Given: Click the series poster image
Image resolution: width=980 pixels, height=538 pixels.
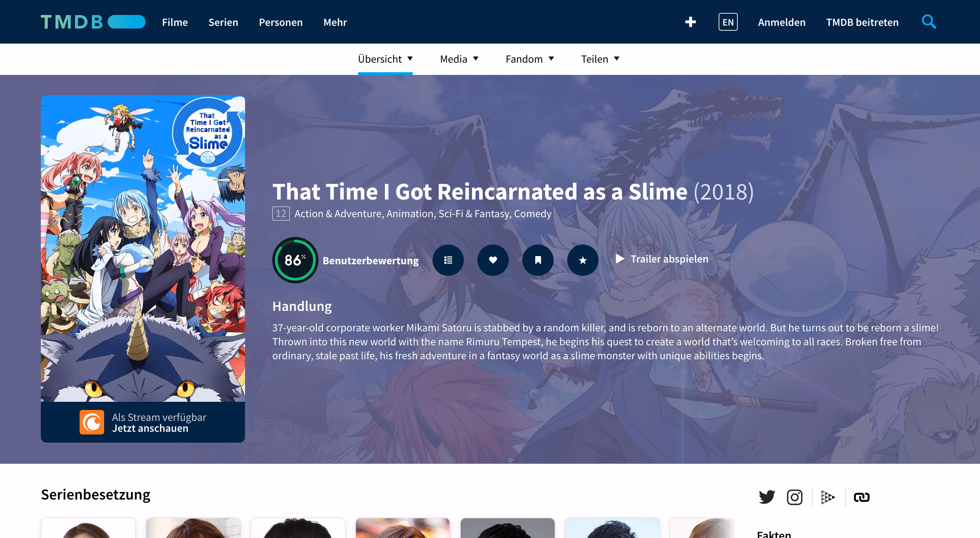Looking at the screenshot, I should click(x=143, y=249).
